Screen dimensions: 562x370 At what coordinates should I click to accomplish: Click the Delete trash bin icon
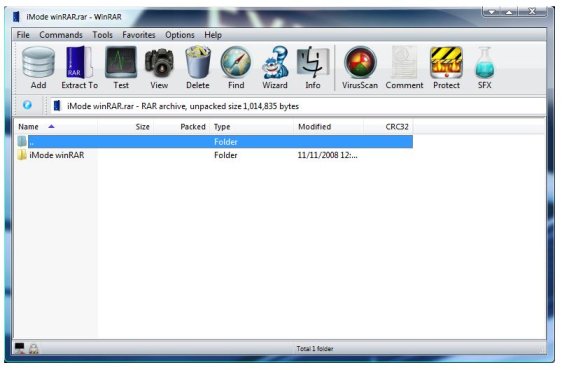[x=198, y=68]
